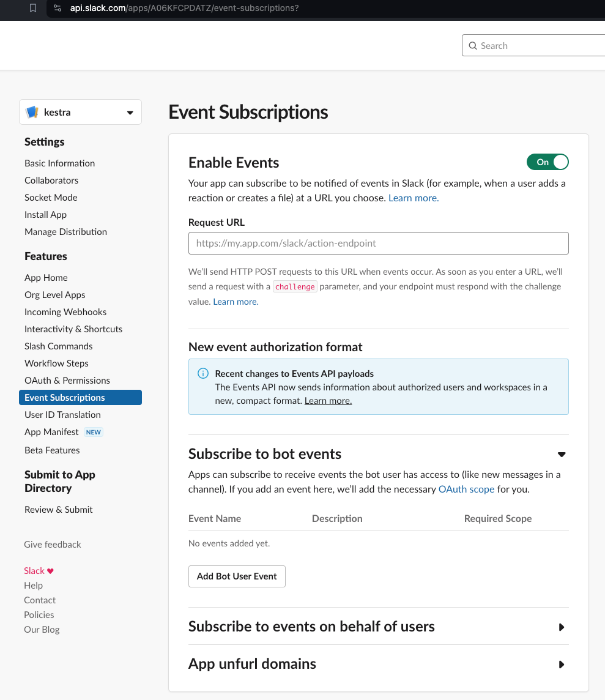Screen dimensions: 605x700
Task: Click the search magnifier icon
Action: click(473, 46)
